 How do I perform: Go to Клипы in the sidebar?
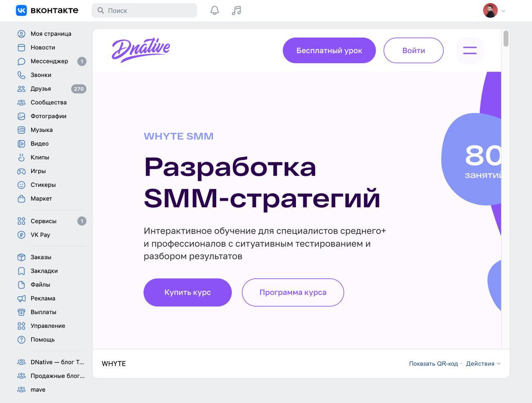point(39,157)
